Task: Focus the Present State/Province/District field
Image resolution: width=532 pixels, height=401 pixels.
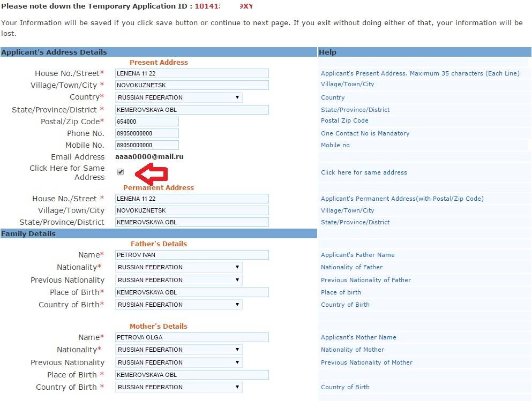Action: 191,110
